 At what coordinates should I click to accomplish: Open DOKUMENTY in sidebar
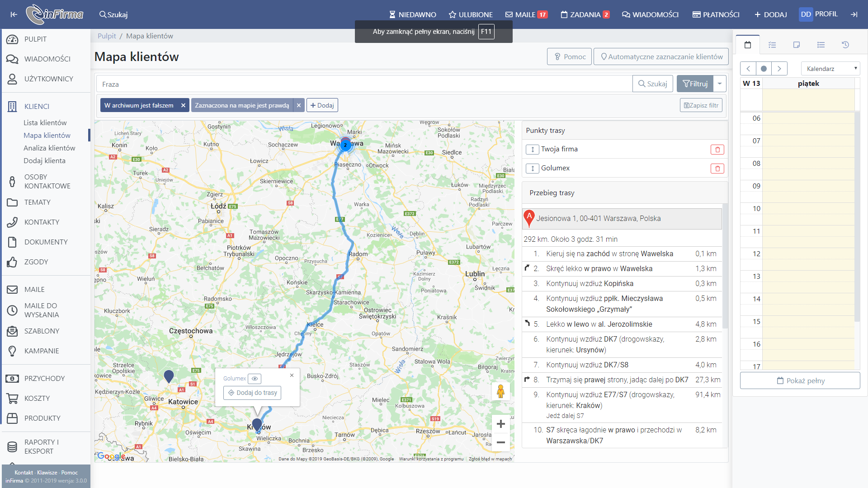point(46,242)
